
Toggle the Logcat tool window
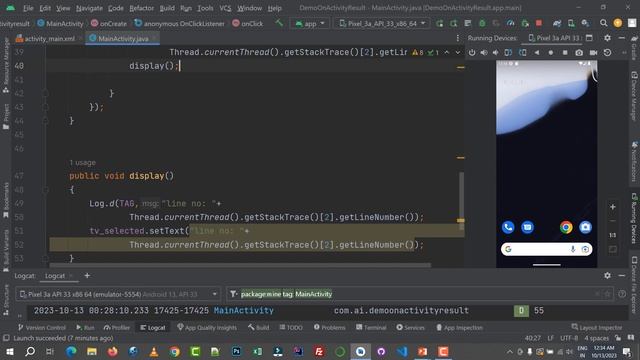coord(153,327)
